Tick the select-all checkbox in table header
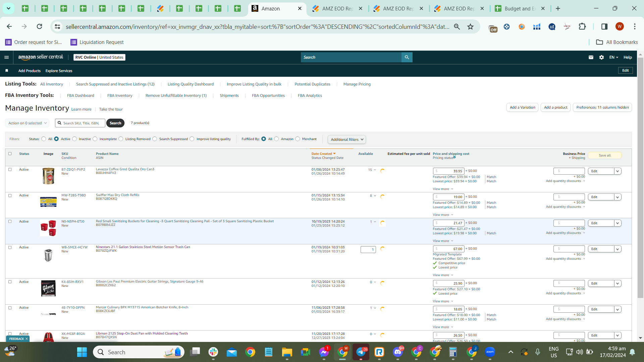 click(10, 154)
